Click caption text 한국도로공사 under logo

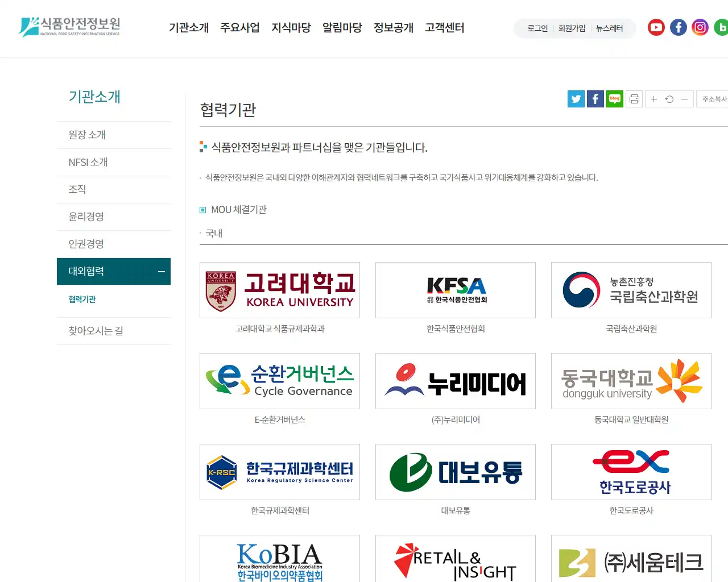click(x=631, y=510)
